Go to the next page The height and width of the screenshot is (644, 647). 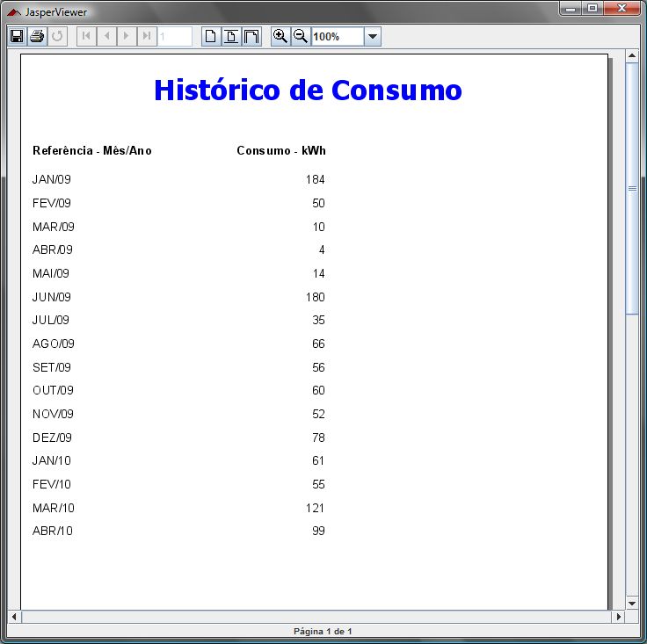127,36
